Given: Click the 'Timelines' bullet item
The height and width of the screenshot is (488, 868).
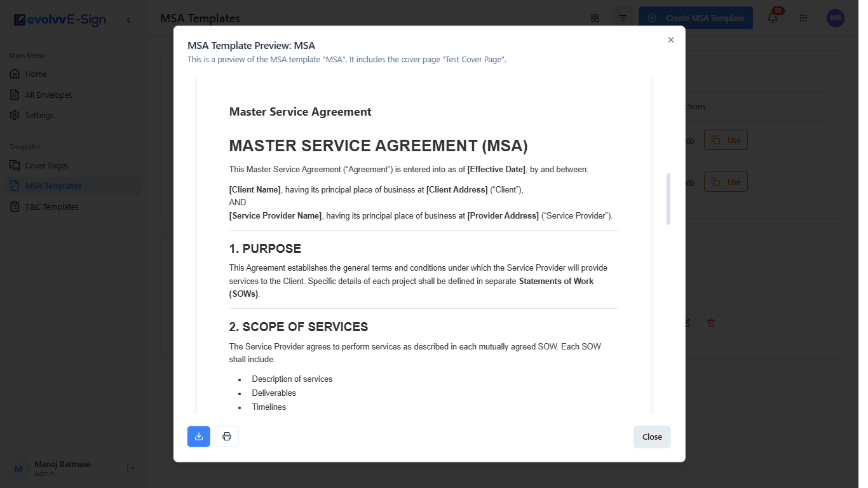Looking at the screenshot, I should pyautogui.click(x=269, y=407).
